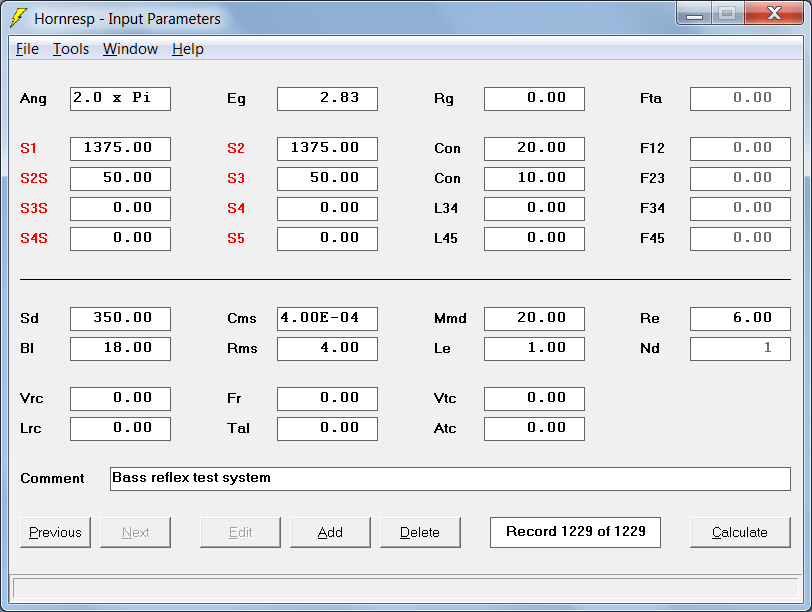Click the Record 1229 of 1229 box

tap(575, 532)
